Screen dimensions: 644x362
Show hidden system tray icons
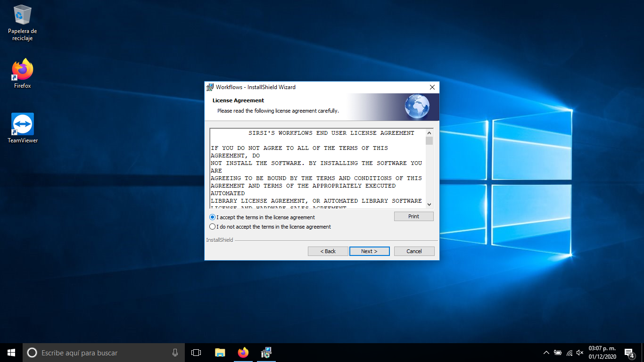(546, 353)
